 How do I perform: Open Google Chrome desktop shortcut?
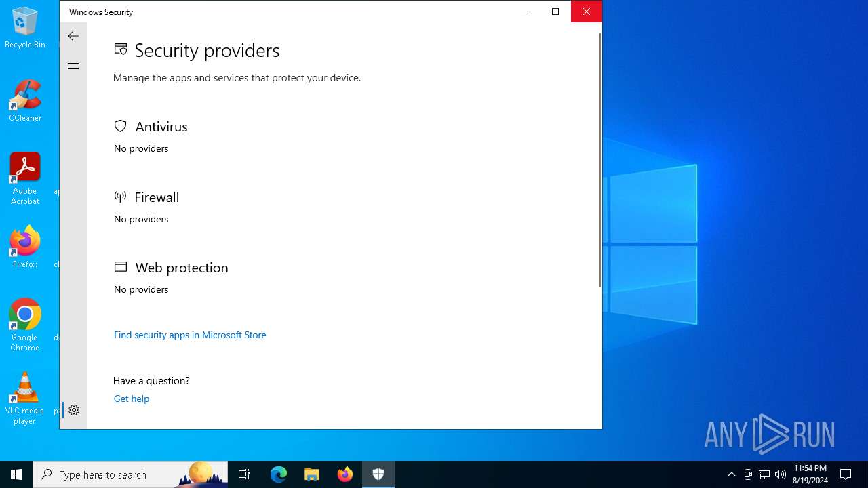click(25, 325)
